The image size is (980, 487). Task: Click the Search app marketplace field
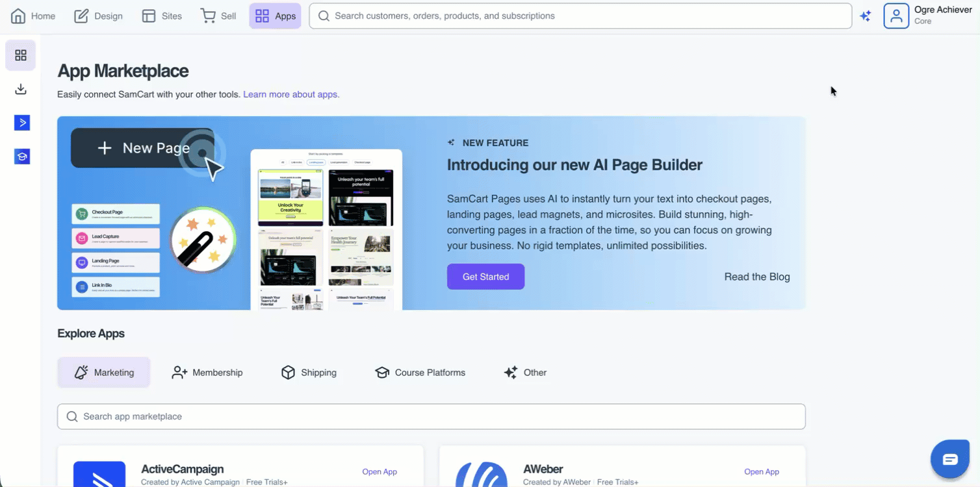[x=432, y=416]
